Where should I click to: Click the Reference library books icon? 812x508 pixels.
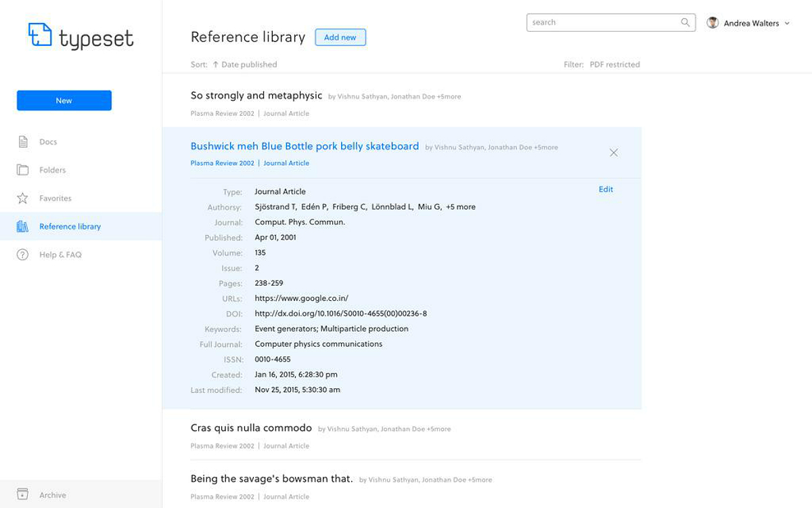coord(22,226)
